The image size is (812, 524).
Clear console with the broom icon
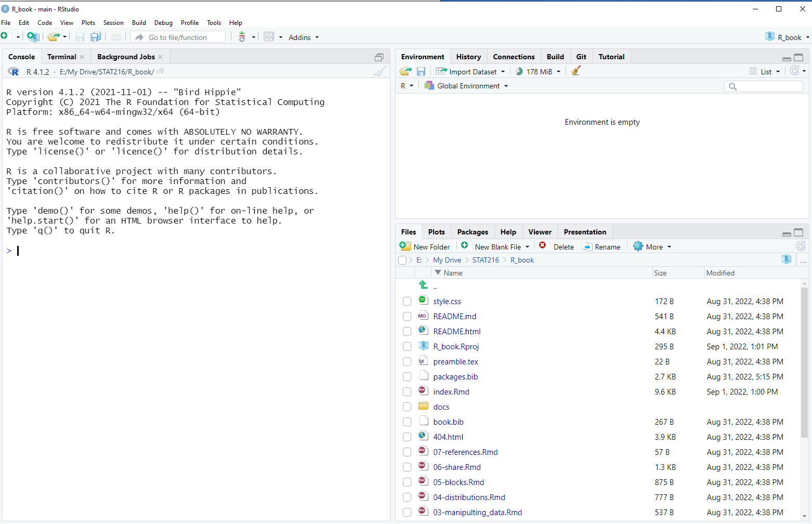380,72
